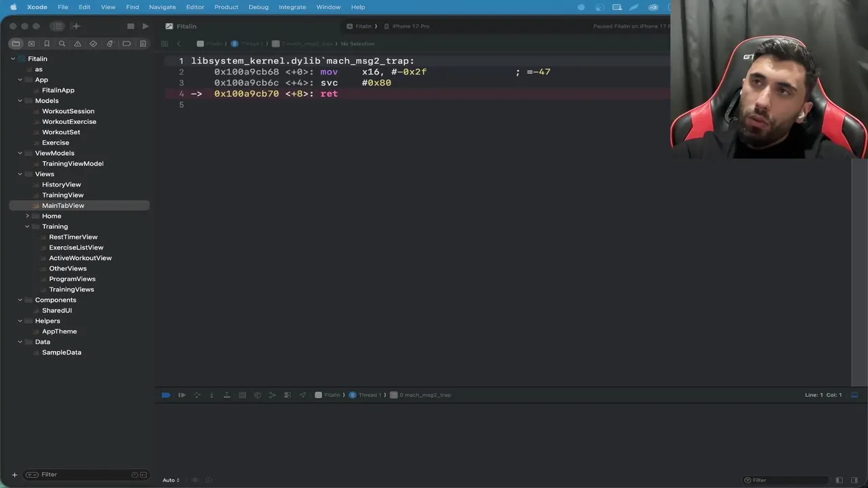Select the Fitalin scheme in toolbar

point(359,26)
